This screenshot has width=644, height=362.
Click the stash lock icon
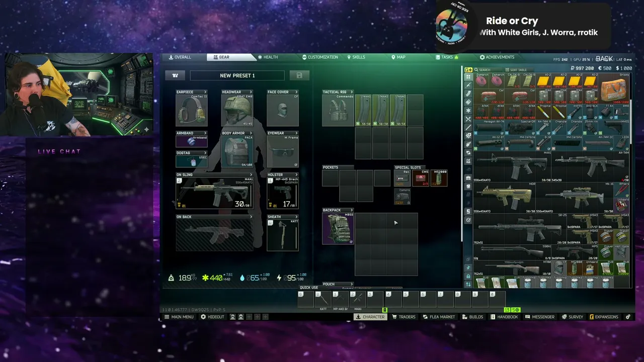tap(468, 276)
